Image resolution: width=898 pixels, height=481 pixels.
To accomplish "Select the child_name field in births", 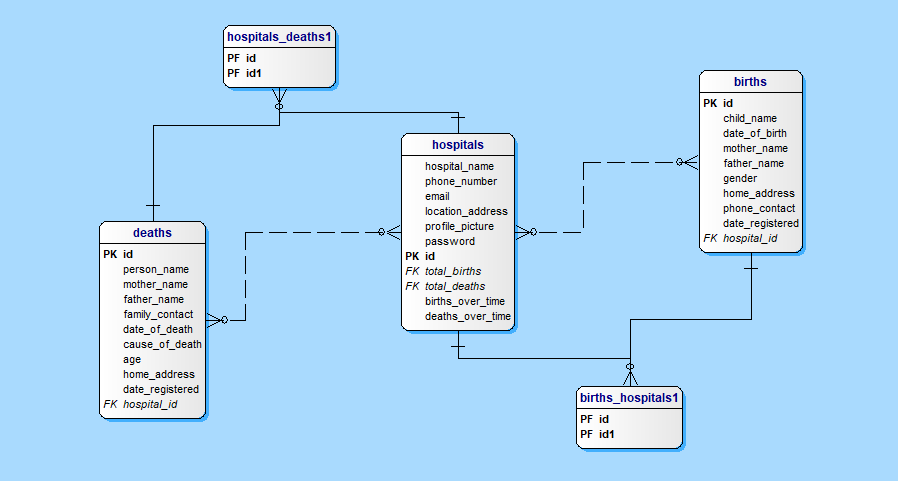I will (749, 118).
